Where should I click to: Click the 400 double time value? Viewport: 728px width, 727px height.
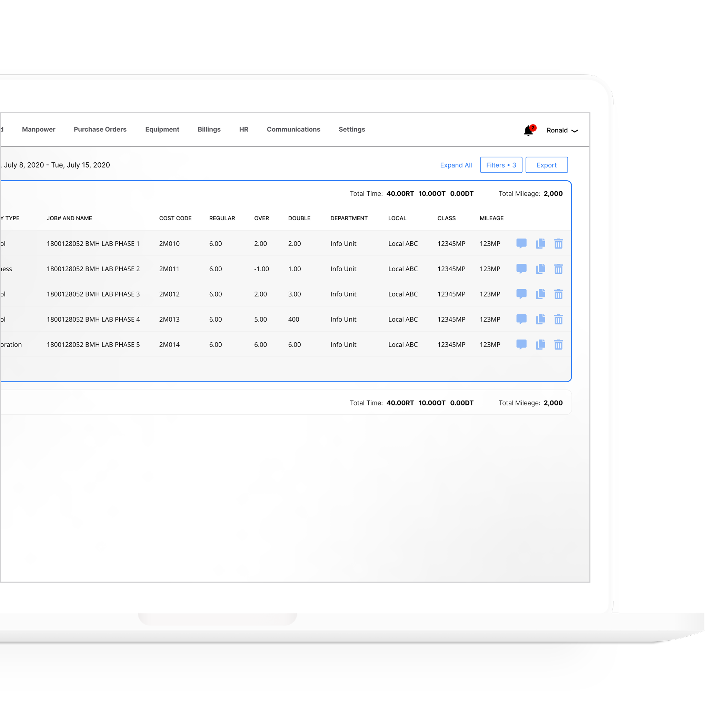pos(293,320)
